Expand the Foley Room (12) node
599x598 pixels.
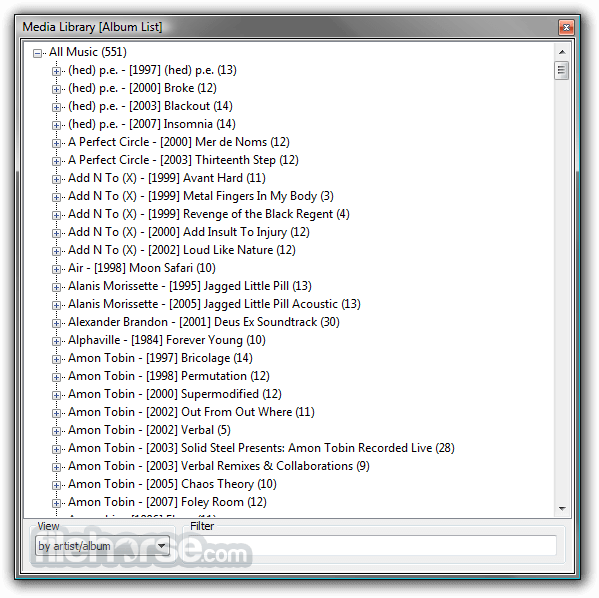pyautogui.click(x=56, y=503)
